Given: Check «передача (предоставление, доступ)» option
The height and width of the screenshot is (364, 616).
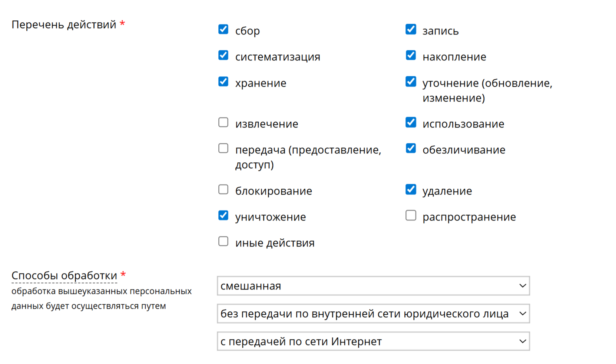Looking at the screenshot, I should (x=223, y=148).
